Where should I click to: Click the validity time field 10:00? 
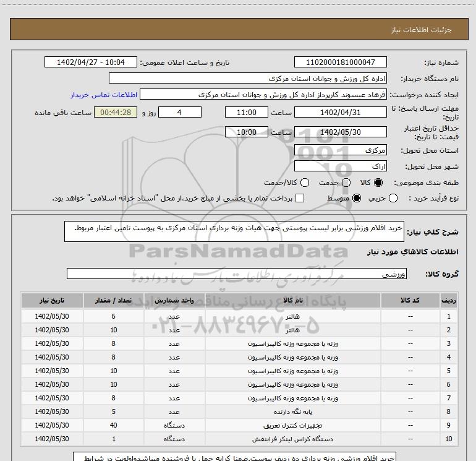pos(247,132)
